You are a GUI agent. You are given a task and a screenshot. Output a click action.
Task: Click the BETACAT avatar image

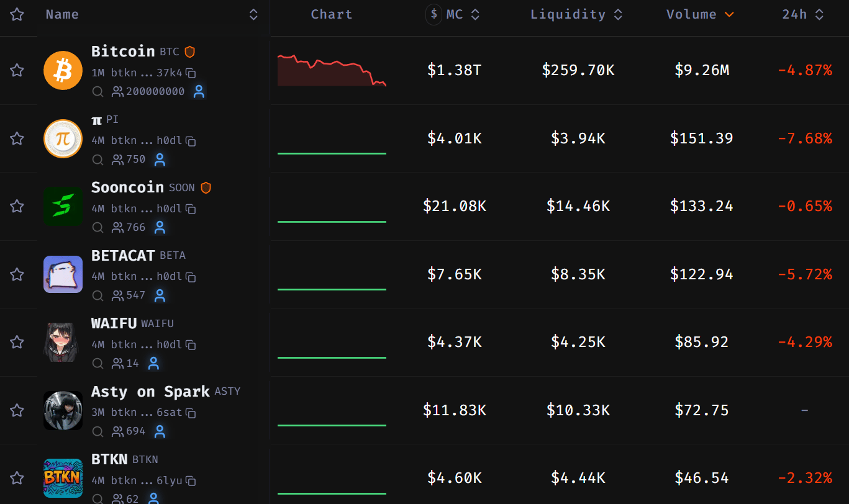[x=63, y=274]
